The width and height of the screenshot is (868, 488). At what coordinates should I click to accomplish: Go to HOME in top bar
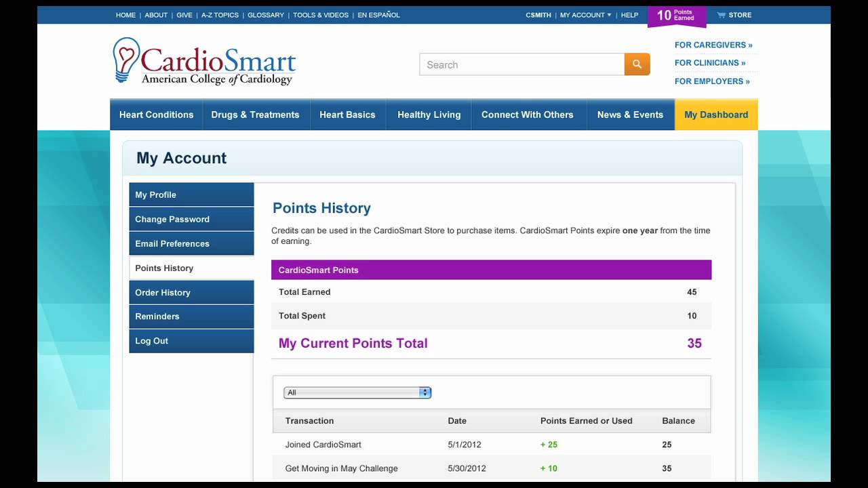tap(125, 15)
